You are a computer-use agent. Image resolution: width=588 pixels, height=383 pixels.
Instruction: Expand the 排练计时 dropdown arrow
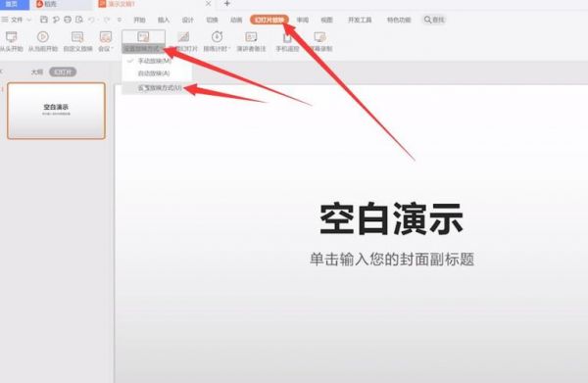[229, 49]
